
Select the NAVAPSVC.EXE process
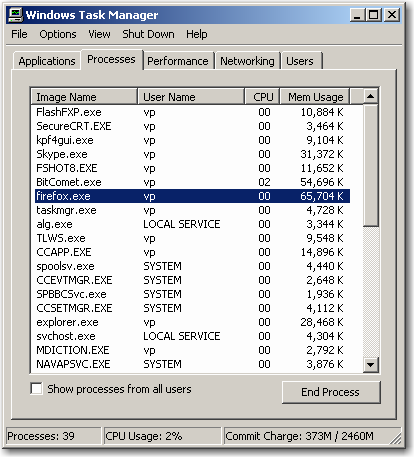[x=192, y=364]
